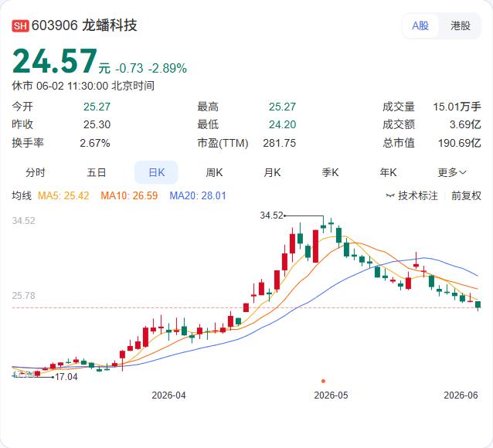Click the 34.52 high price label on chart
This screenshot has width=493, height=448.
[272, 216]
